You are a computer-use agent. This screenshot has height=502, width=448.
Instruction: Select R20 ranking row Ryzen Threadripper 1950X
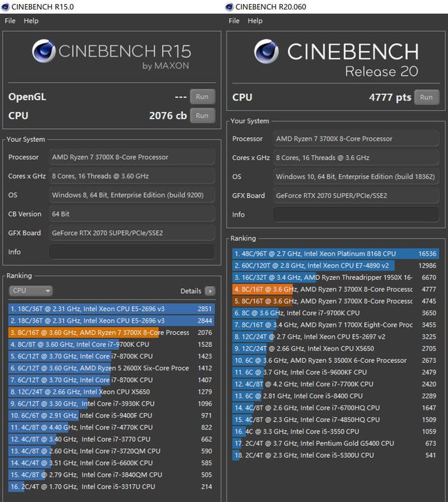tap(336, 278)
